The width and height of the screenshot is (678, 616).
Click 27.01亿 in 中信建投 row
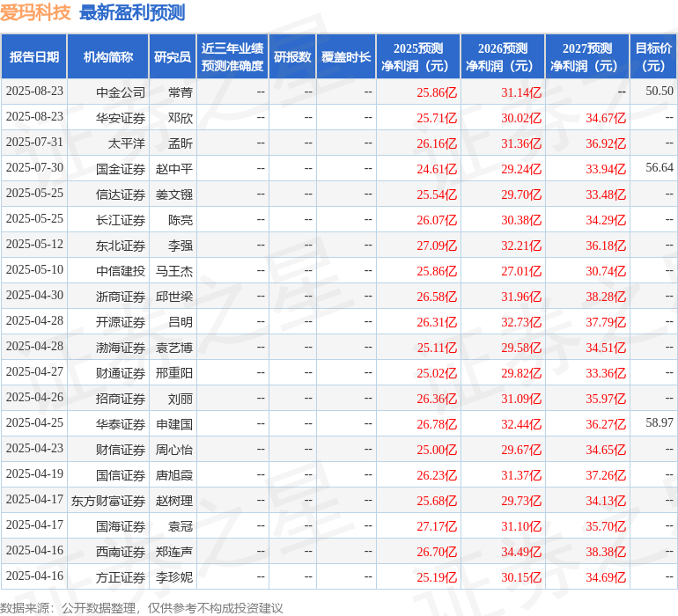(521, 271)
